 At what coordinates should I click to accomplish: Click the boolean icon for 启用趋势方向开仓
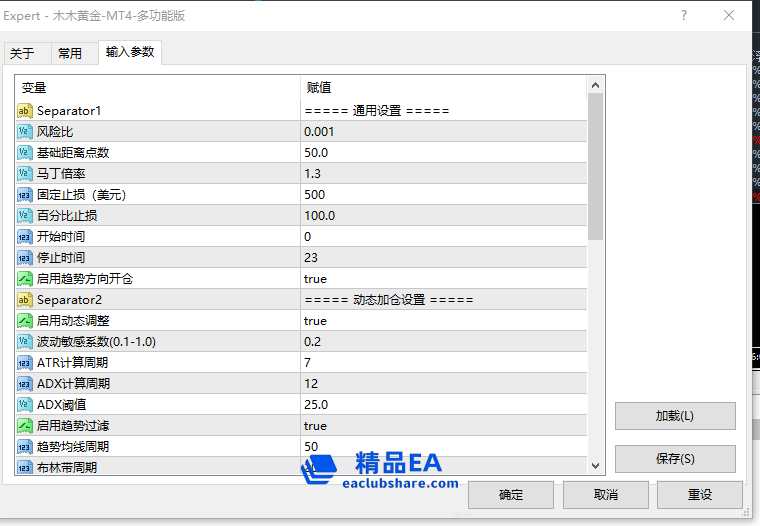pos(25,279)
